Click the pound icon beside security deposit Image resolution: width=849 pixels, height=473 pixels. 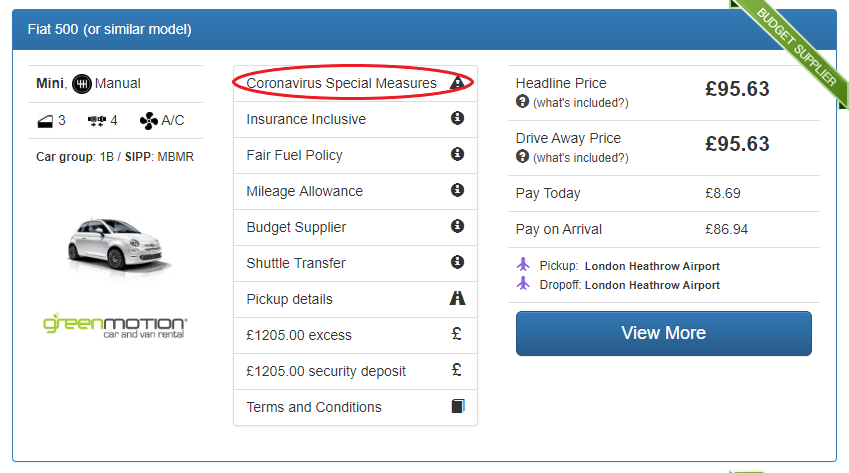point(457,371)
